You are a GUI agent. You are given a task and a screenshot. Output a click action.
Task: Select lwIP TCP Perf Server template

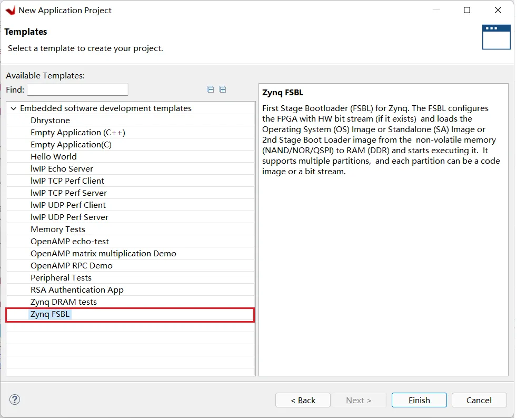coord(131,194)
